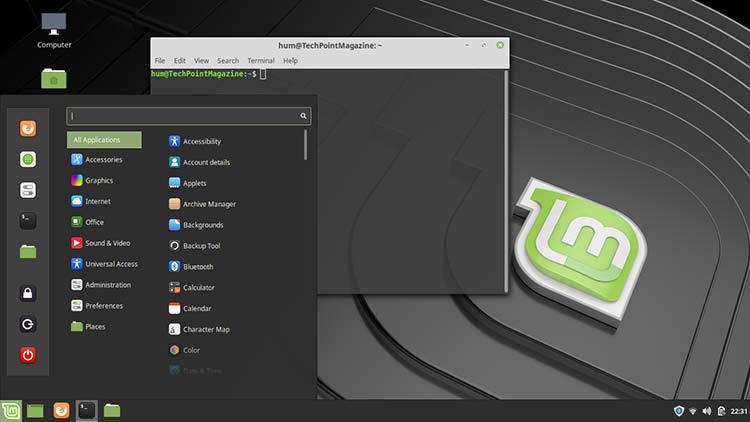750x422 pixels.
Task: Open the terminal View menu
Action: [x=201, y=61]
